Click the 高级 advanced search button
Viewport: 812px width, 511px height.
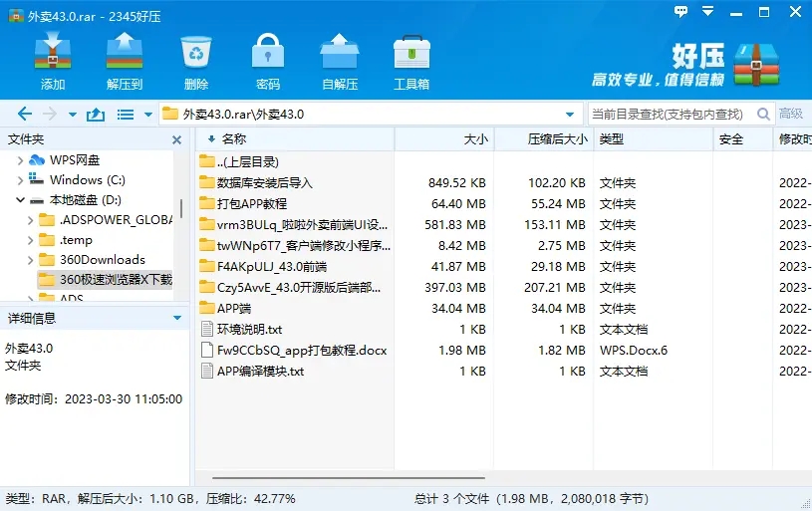click(x=791, y=115)
